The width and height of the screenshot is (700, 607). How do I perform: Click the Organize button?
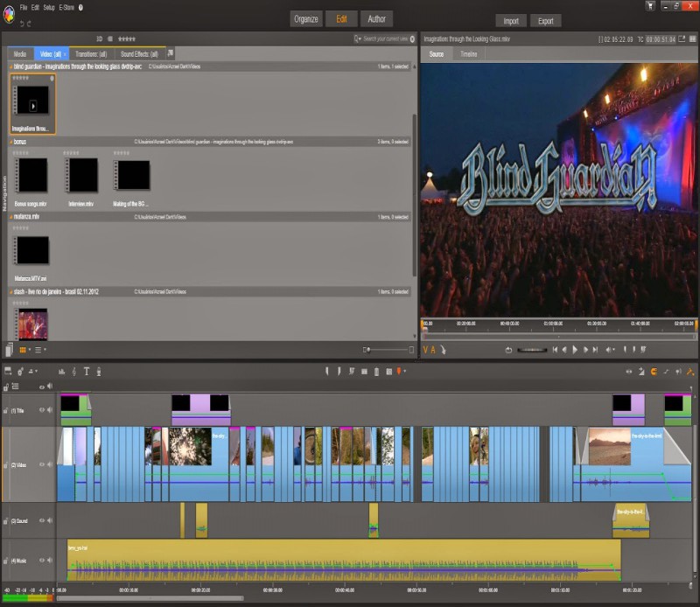(306, 19)
